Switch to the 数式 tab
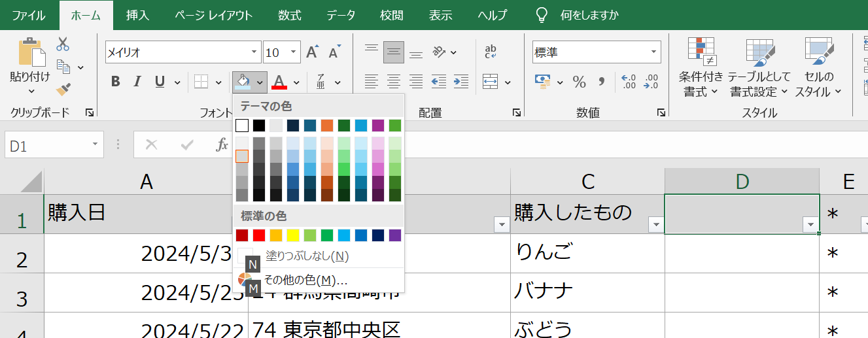Viewport: 868px width, 338px height. (x=289, y=15)
